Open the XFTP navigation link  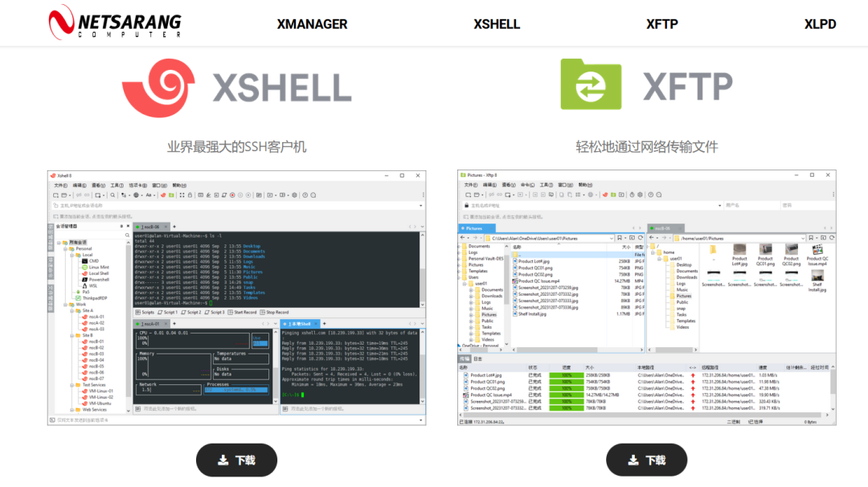click(x=662, y=24)
